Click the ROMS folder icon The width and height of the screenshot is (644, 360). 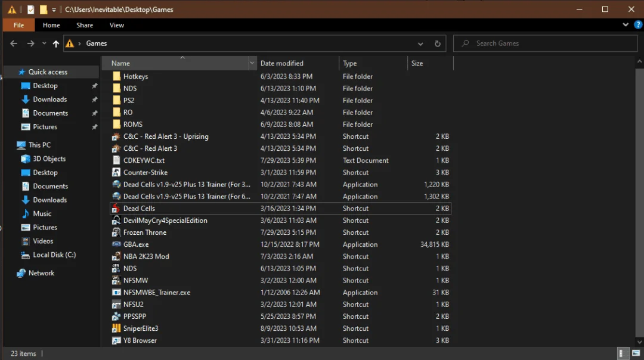(x=116, y=125)
